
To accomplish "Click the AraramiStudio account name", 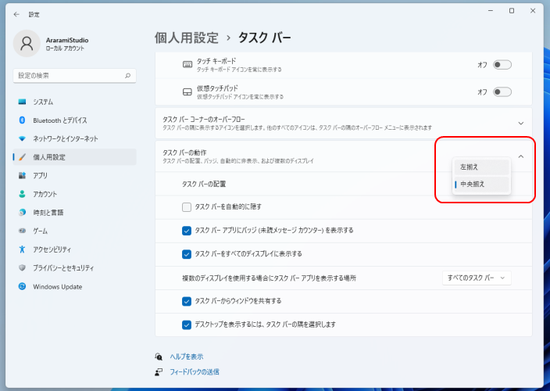I will coord(67,40).
